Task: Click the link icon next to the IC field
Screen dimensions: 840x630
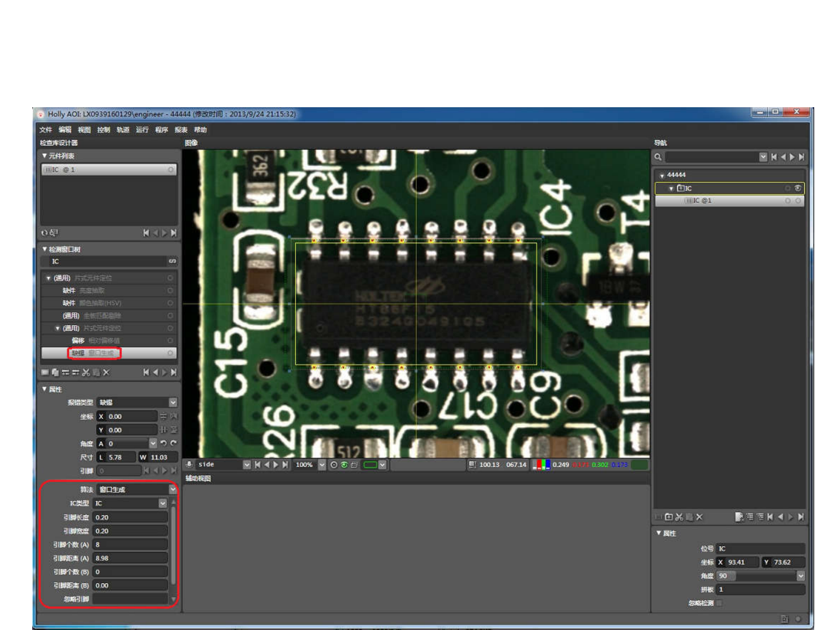Action: 172,261
